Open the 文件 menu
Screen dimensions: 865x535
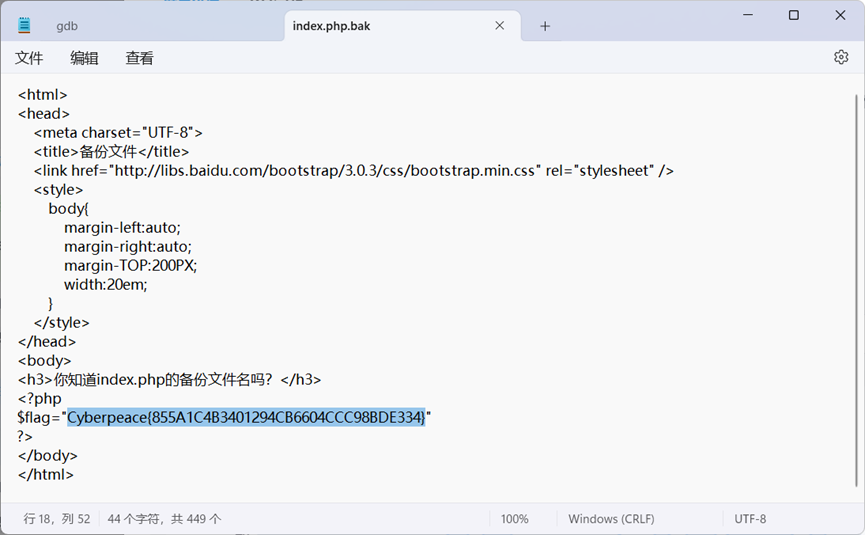tap(29, 58)
